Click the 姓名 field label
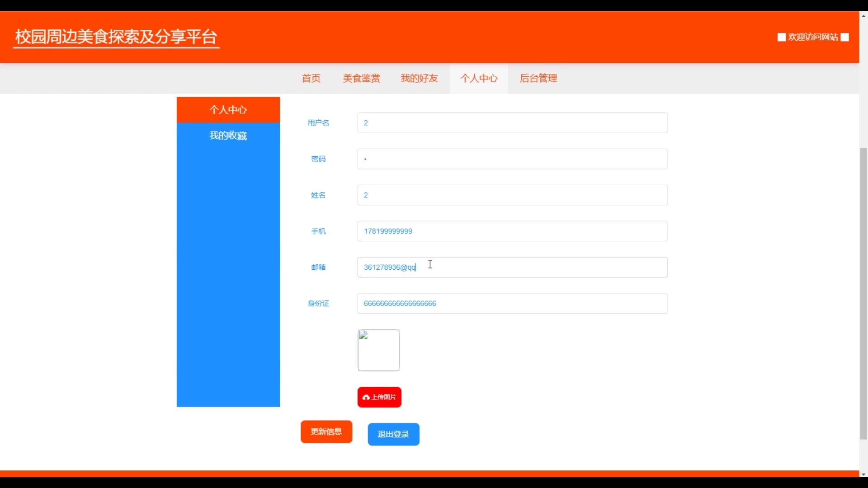Screen dimensions: 868x488 (318, 195)
